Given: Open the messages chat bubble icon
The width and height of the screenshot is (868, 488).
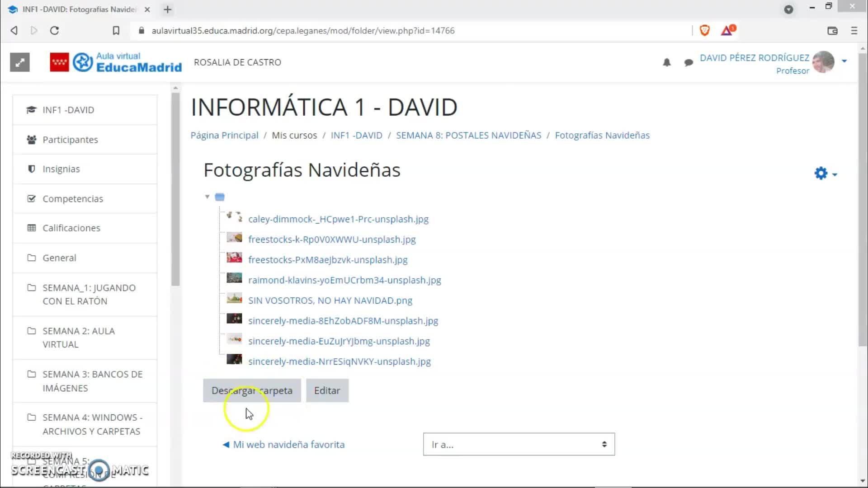Looking at the screenshot, I should (x=689, y=62).
